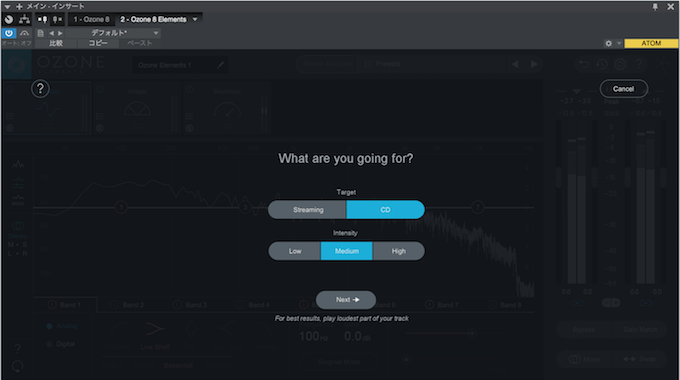
Task: Click the macro knob icon
Action: click(x=9, y=19)
